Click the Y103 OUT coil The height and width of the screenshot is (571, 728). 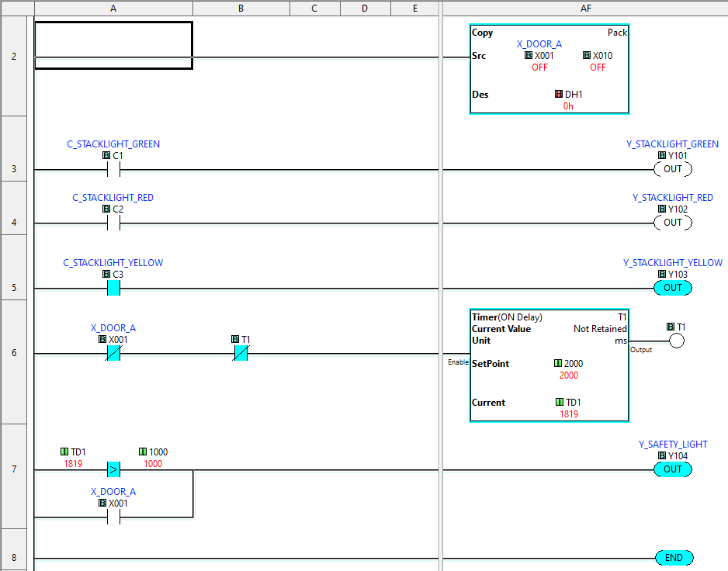coord(673,288)
